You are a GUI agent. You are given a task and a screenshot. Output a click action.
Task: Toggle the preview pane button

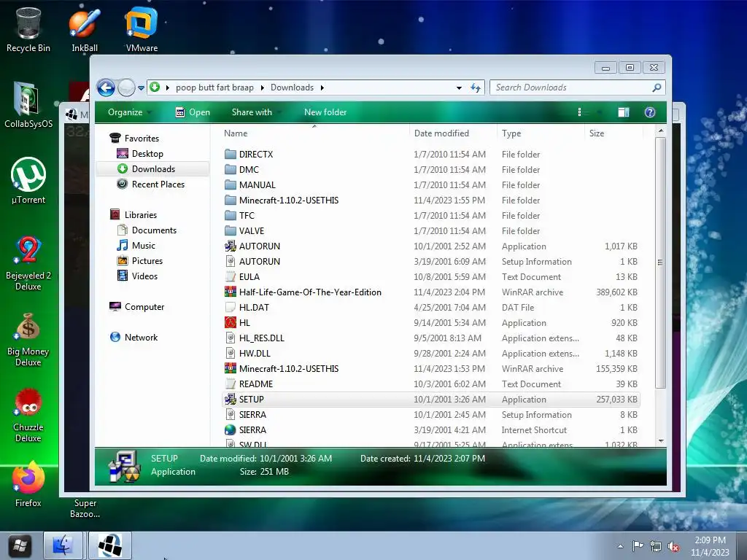click(x=624, y=112)
